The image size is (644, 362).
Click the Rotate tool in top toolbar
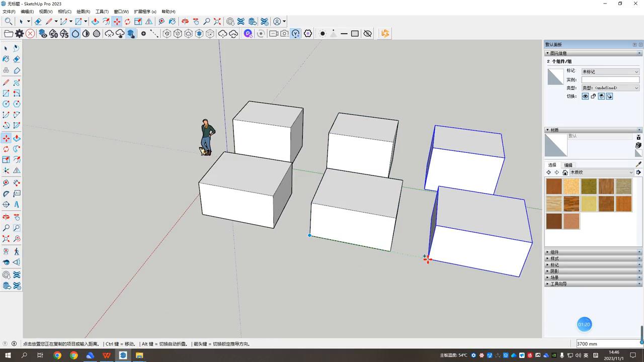(x=127, y=22)
